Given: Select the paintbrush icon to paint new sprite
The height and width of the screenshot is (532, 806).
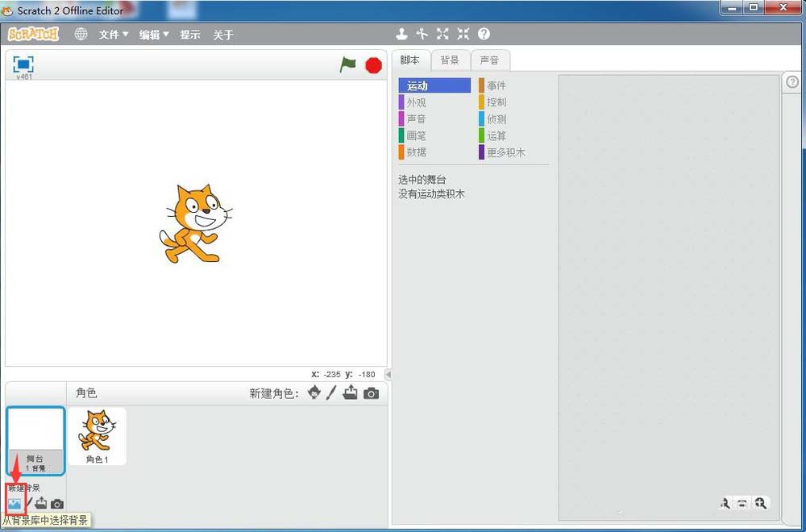Looking at the screenshot, I should click(332, 393).
